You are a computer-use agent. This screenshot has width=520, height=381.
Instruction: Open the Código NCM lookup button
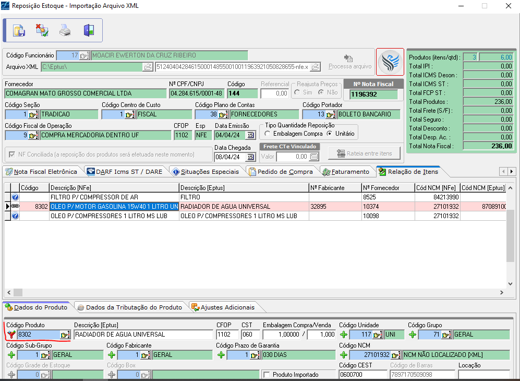pos(396,355)
